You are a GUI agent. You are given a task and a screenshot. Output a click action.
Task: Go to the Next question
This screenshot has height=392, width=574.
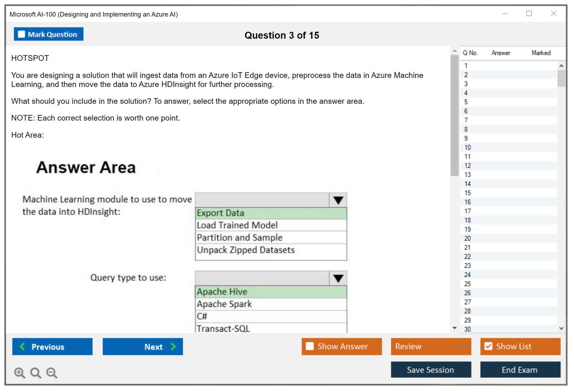[x=143, y=347]
